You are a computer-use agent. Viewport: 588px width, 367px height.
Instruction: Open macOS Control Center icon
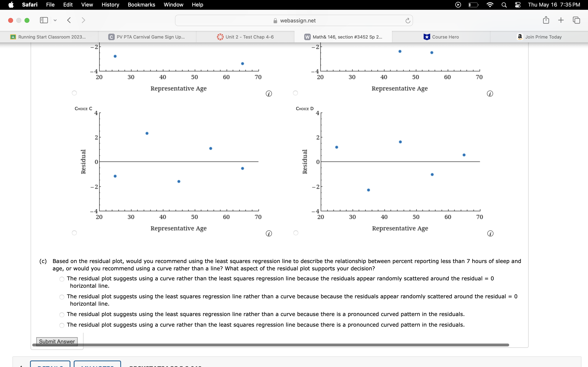pyautogui.click(x=518, y=5)
